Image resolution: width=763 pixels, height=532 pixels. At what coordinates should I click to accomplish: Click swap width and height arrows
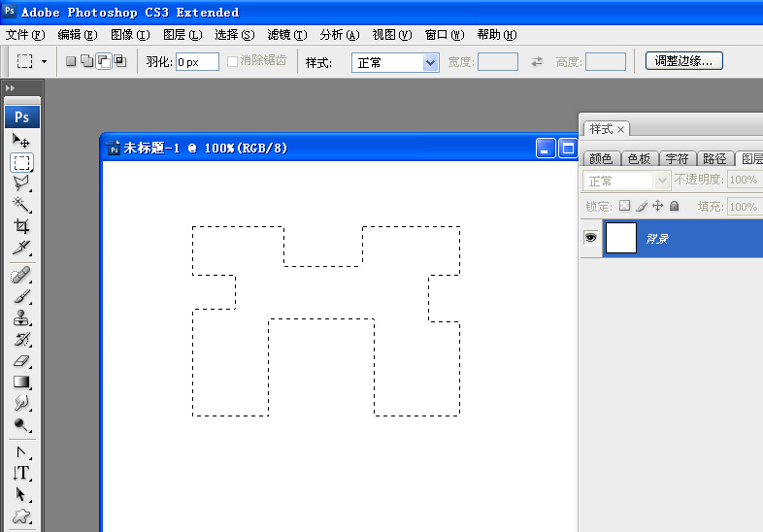point(537,62)
